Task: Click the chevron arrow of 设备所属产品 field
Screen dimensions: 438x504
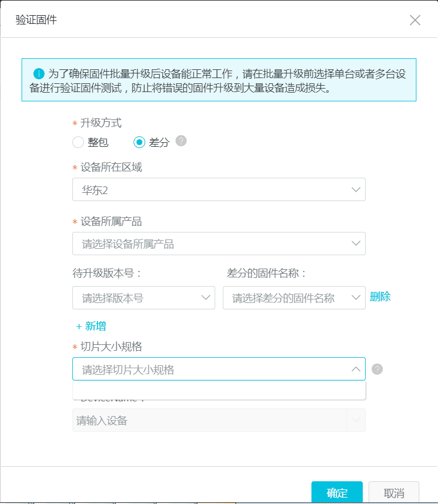Action: [356, 244]
